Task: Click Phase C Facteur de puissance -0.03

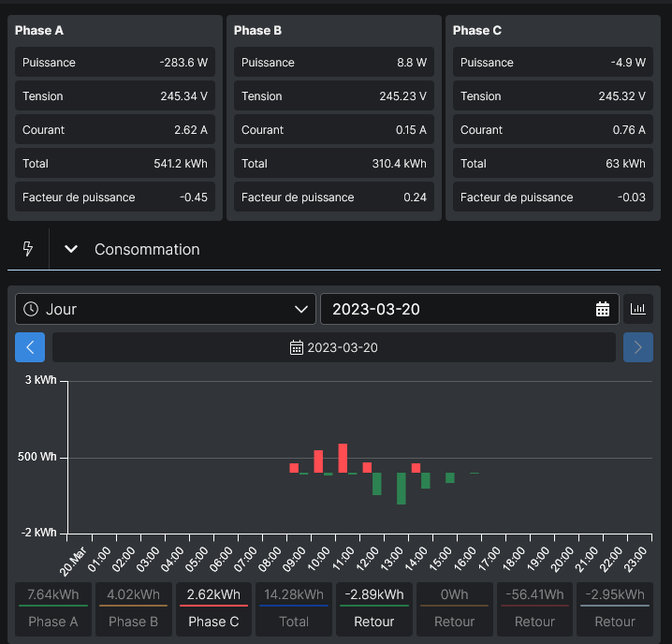Action: 553,198
